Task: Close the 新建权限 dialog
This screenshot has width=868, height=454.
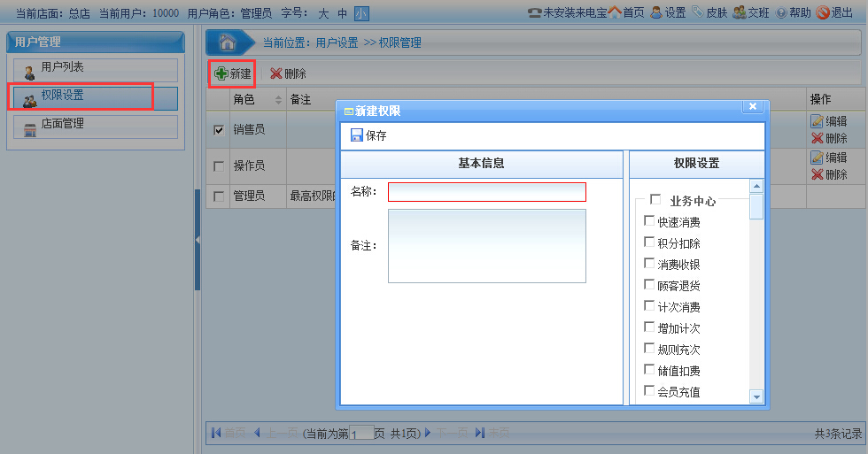Action: click(x=753, y=106)
